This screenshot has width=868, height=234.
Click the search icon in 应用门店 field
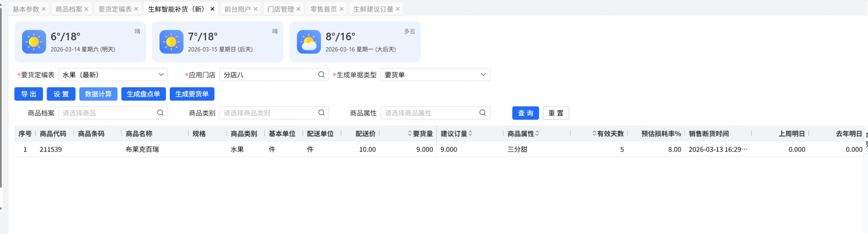321,75
